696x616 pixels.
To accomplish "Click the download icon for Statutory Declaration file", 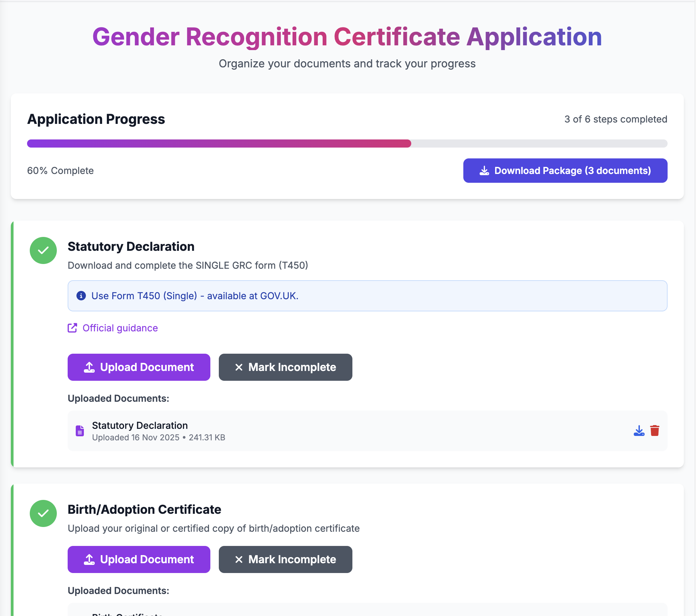I will pyautogui.click(x=639, y=431).
